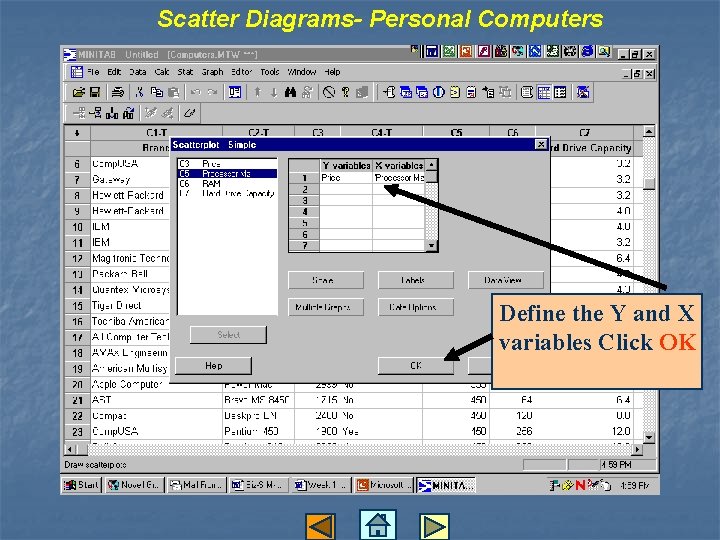Click the Project Manager toolbar icon
The height and width of the screenshot is (540, 720).
point(560,92)
